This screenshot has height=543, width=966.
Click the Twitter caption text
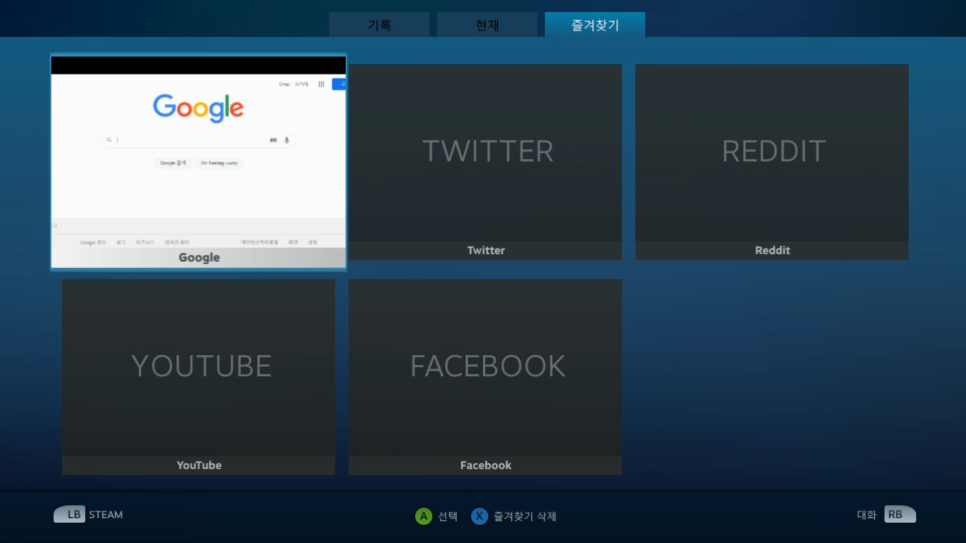coord(485,250)
